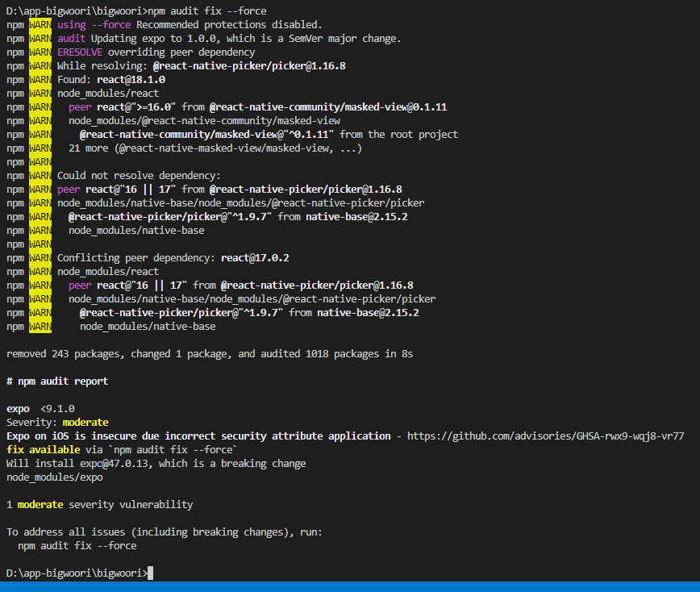Click 'Conflicting peer dependency: react@17.0.2' line
This screenshot has width=700, height=592.
[x=173, y=258]
